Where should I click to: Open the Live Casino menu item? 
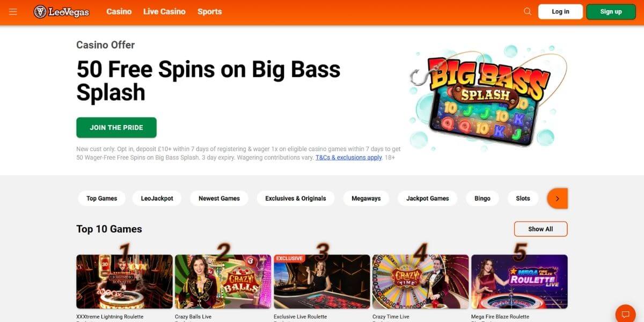click(x=164, y=11)
